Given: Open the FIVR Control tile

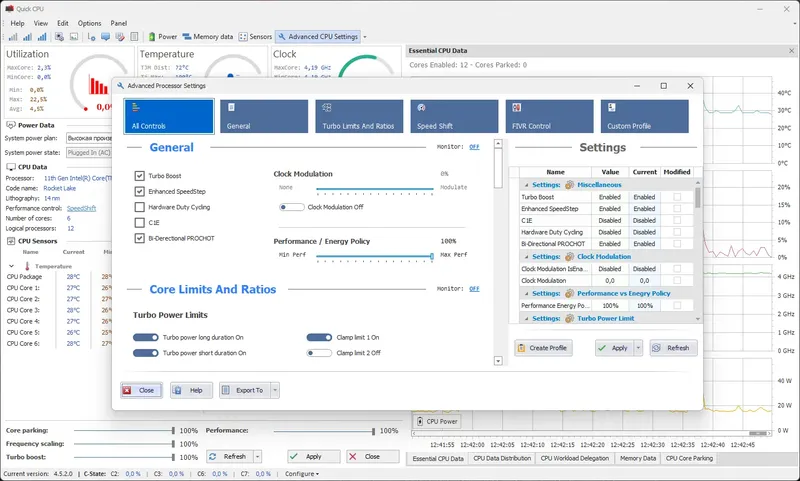Looking at the screenshot, I should (549, 116).
